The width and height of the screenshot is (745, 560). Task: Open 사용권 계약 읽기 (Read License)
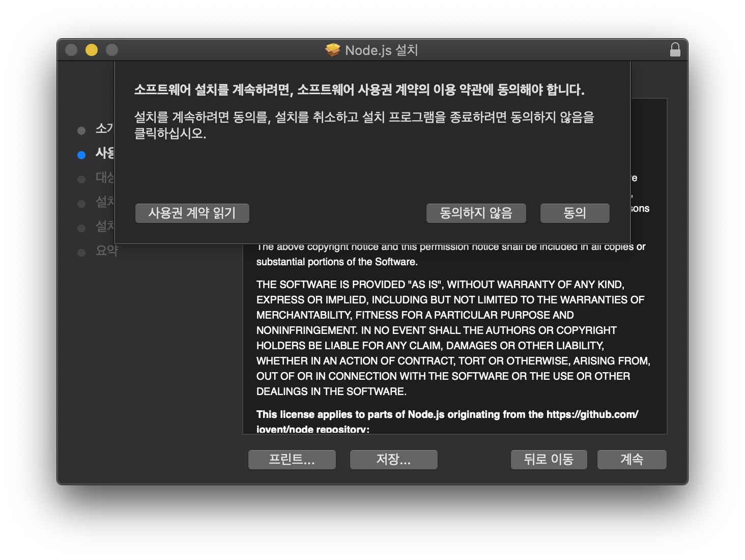pyautogui.click(x=192, y=213)
